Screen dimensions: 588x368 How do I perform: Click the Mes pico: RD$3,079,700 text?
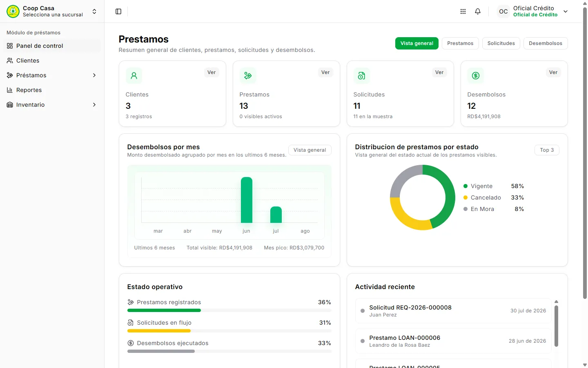click(x=294, y=248)
